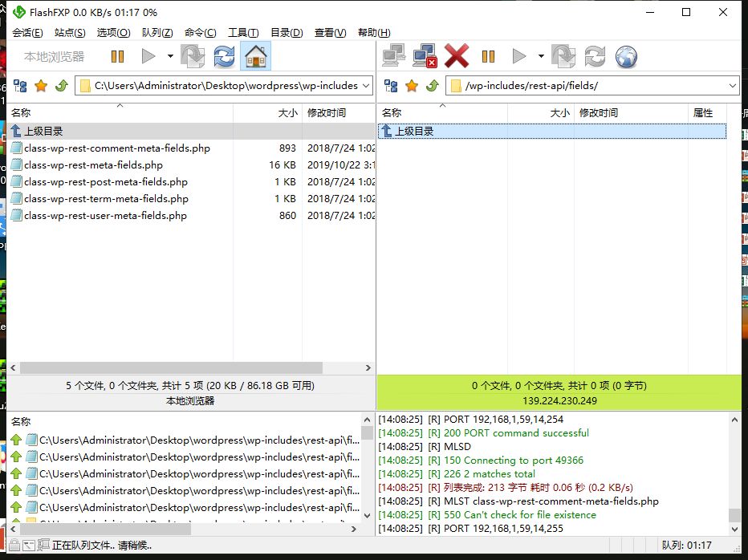Click the remote connect computers icon
This screenshot has height=560, width=748.
point(393,56)
